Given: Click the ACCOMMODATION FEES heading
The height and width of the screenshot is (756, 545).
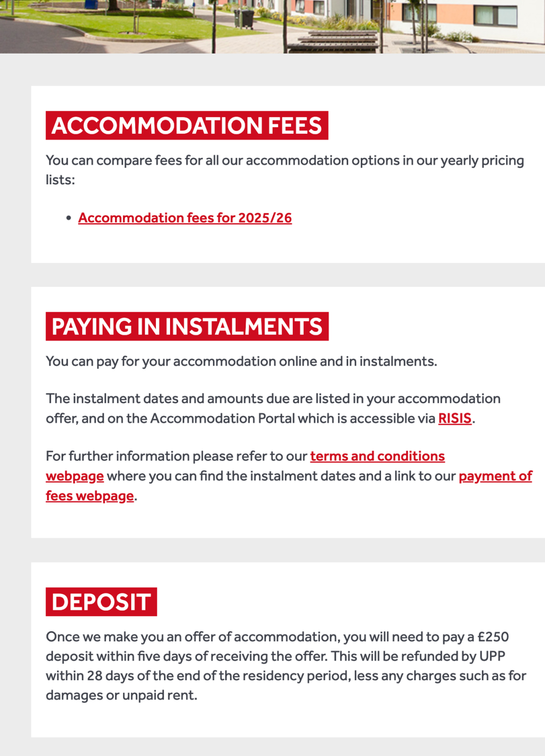Looking at the screenshot, I should tap(186, 125).
